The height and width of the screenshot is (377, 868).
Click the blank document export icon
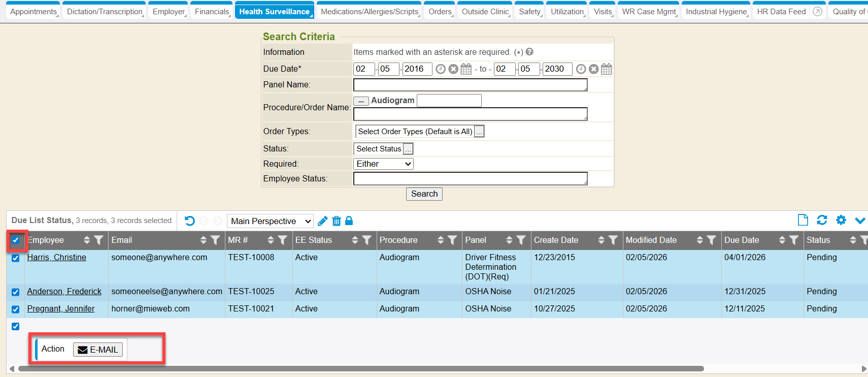click(x=803, y=220)
